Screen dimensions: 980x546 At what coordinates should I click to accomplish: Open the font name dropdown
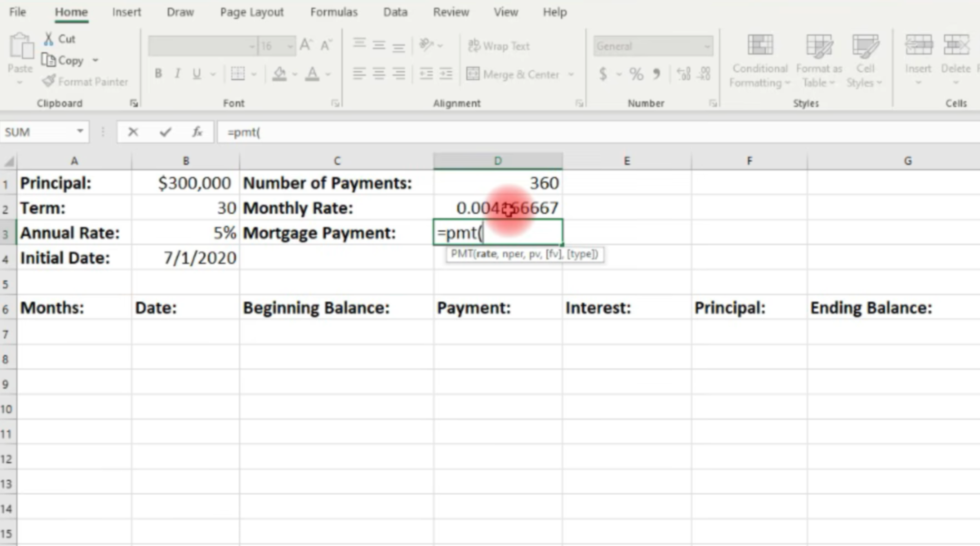(252, 46)
